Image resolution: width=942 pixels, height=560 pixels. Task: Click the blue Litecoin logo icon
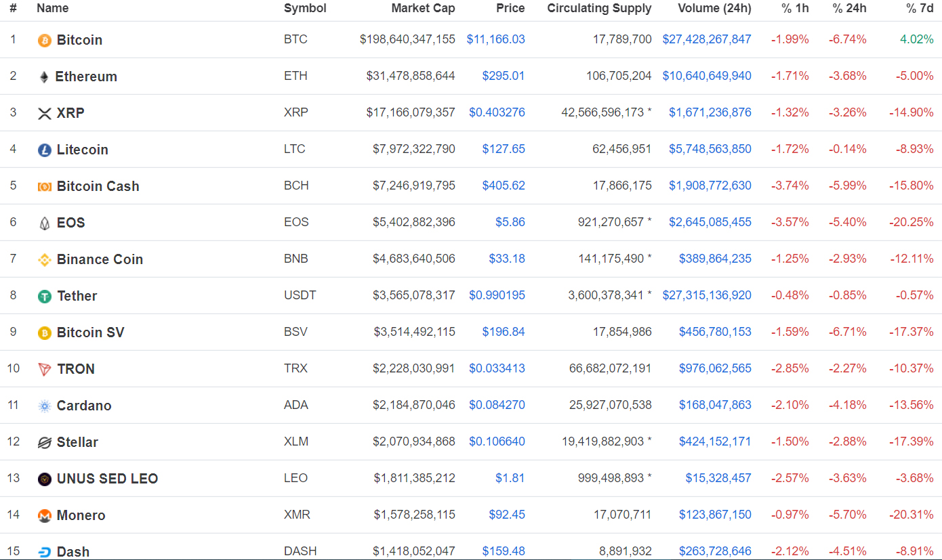click(44, 150)
